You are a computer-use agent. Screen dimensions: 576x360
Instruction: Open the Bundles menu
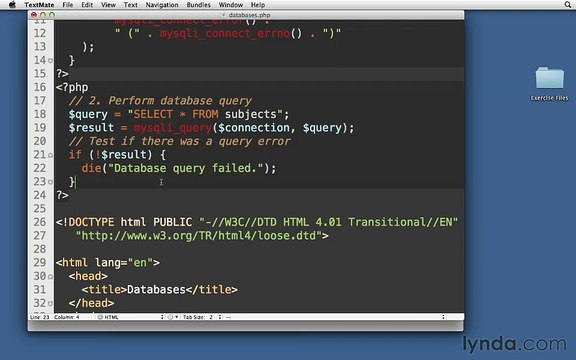(198, 5)
